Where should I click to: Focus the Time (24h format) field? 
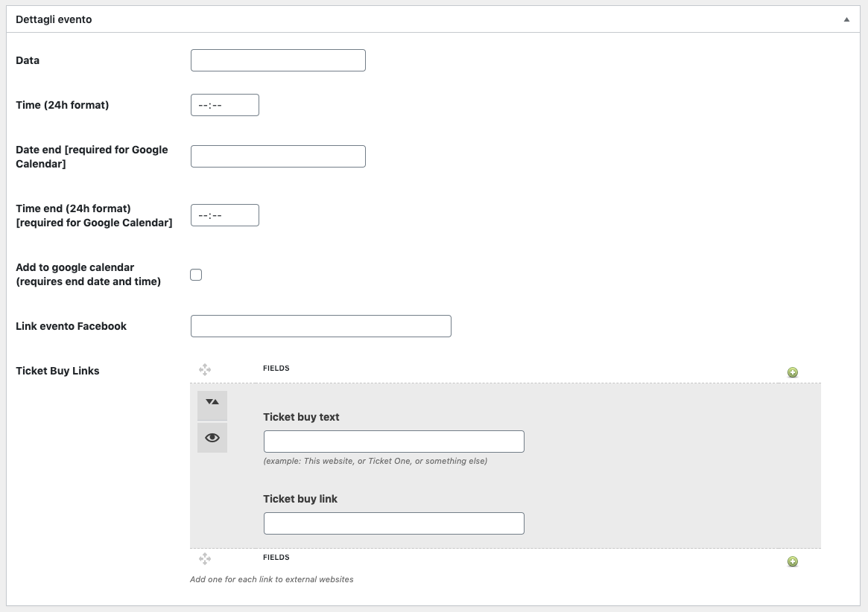click(224, 105)
